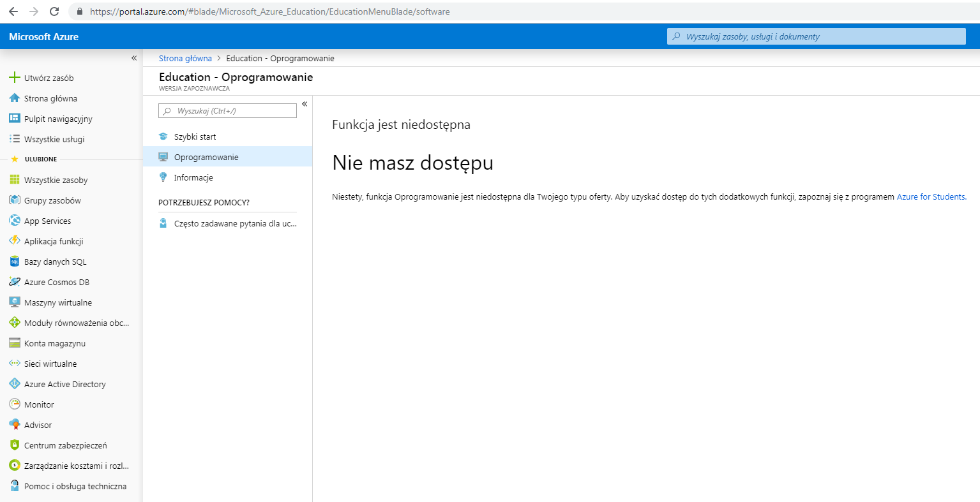The image size is (980, 502).
Task: Select Oprogramowanie in the blade menu
Action: point(227,157)
